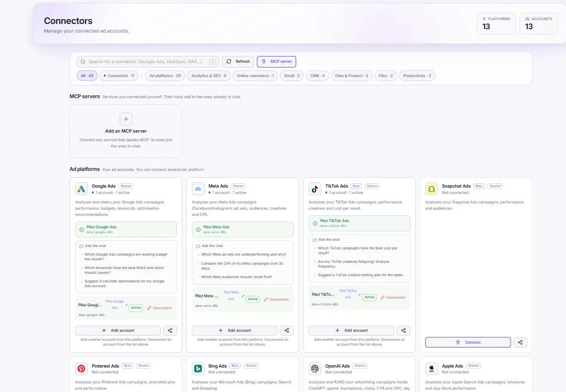Screen dimensions: 566x392
Task: Filter by Online commerce · 1
Action: click(255, 76)
